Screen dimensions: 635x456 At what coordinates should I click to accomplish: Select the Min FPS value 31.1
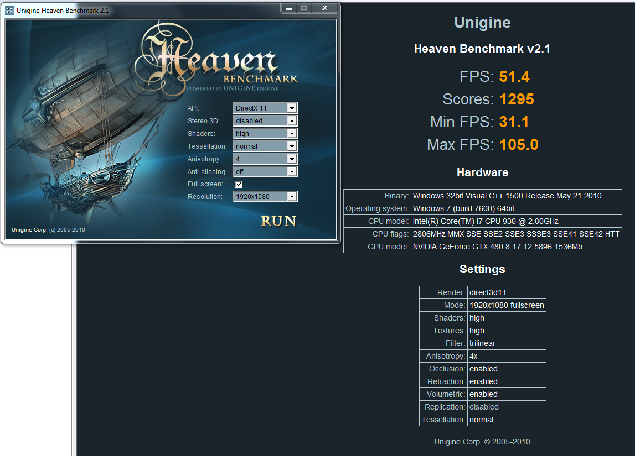514,122
